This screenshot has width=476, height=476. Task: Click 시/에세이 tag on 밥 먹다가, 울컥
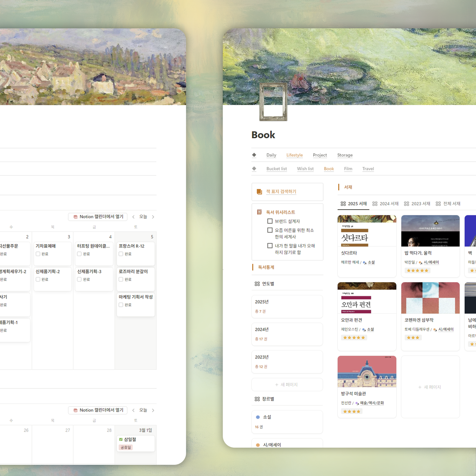click(431, 263)
